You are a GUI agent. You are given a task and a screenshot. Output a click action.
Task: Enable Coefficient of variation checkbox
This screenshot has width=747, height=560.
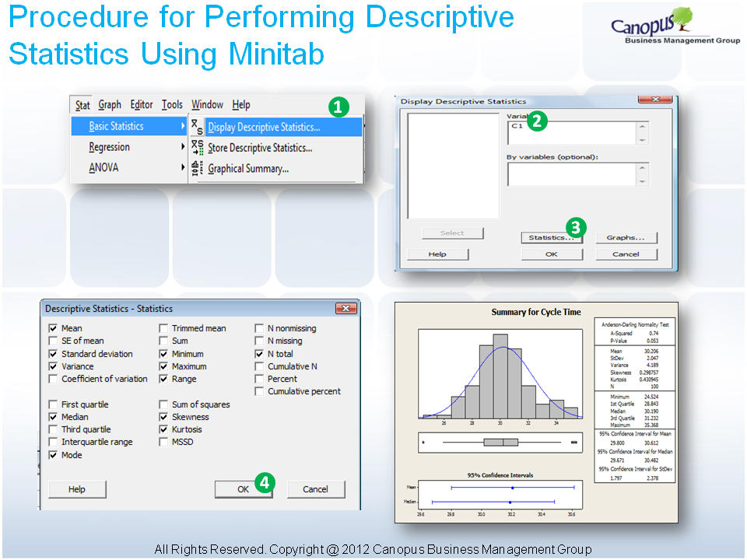[x=54, y=379]
